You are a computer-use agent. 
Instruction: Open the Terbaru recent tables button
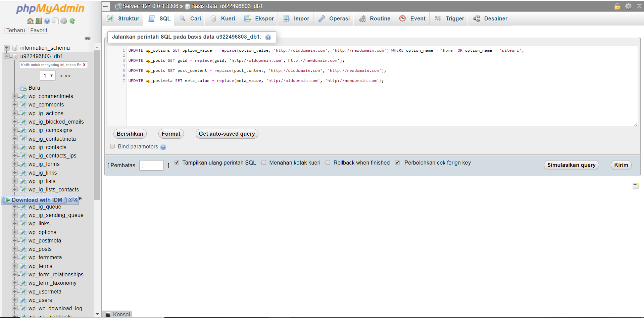click(x=16, y=30)
